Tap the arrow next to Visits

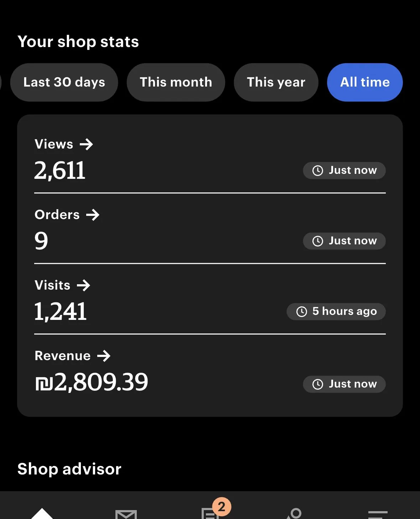point(83,285)
